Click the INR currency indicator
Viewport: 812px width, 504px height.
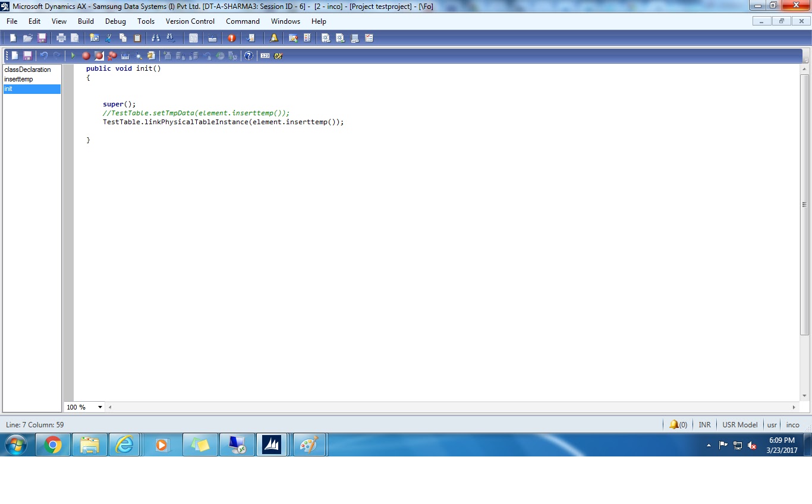pyautogui.click(x=704, y=424)
